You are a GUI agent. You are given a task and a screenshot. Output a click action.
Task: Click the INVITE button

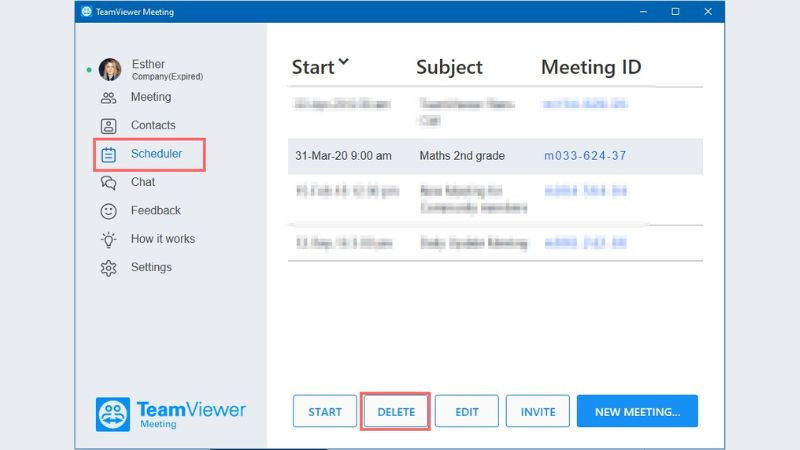coord(538,411)
